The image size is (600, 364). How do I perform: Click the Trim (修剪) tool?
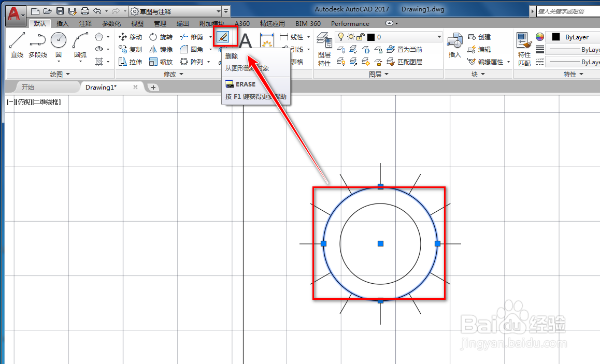click(x=192, y=37)
